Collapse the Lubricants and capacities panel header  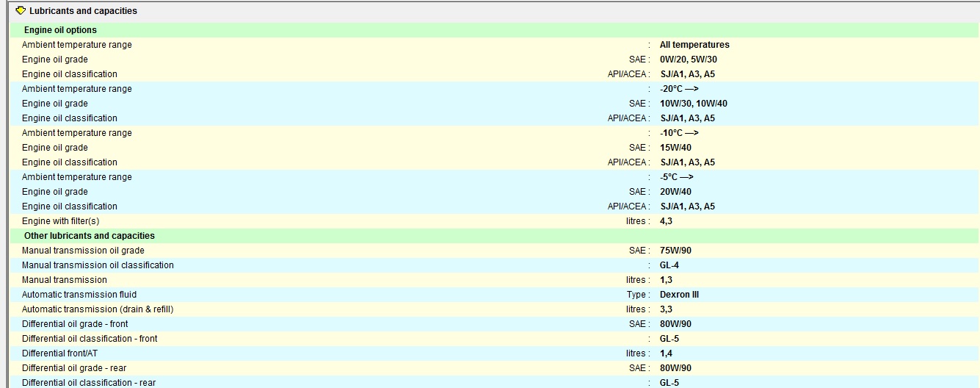[x=83, y=11]
